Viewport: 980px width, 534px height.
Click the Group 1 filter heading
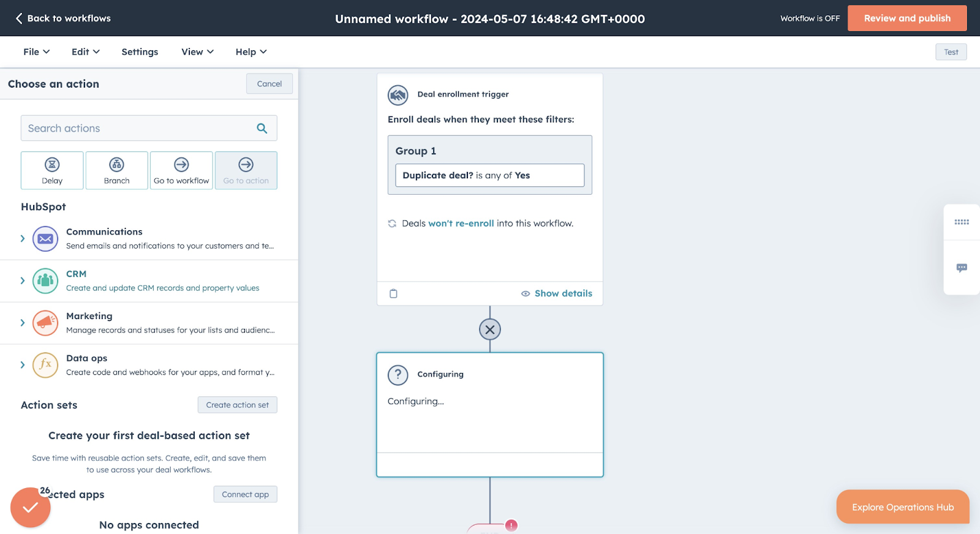pos(416,151)
